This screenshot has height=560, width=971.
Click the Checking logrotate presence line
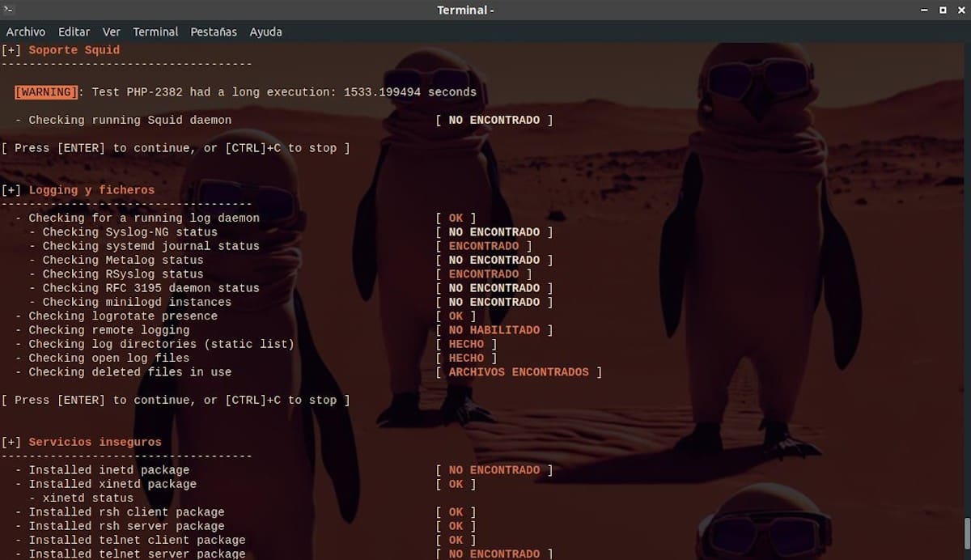[123, 316]
